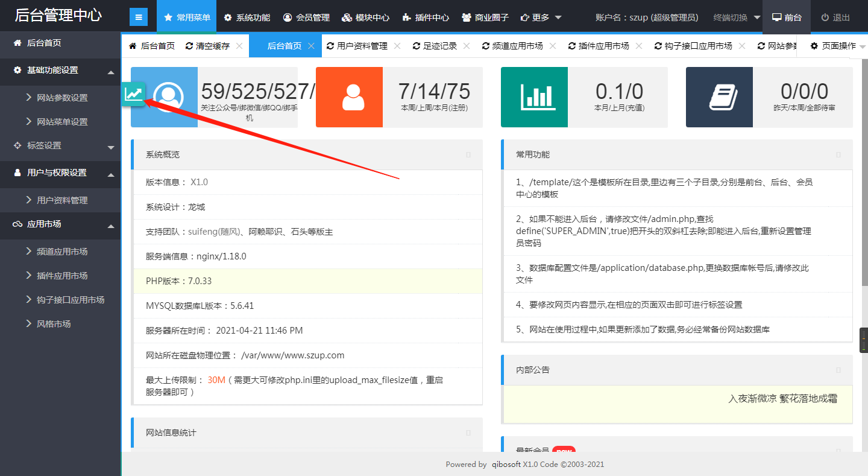This screenshot has width=868, height=476.
Task: Click the hamburger menu toggle button
Action: (x=139, y=17)
